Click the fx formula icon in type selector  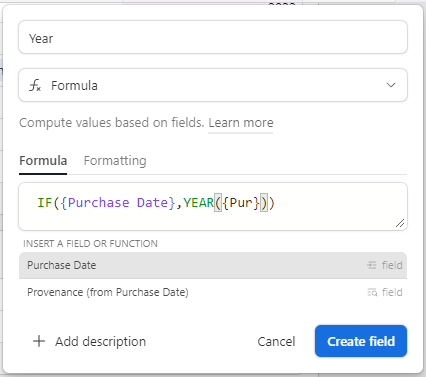pos(35,85)
